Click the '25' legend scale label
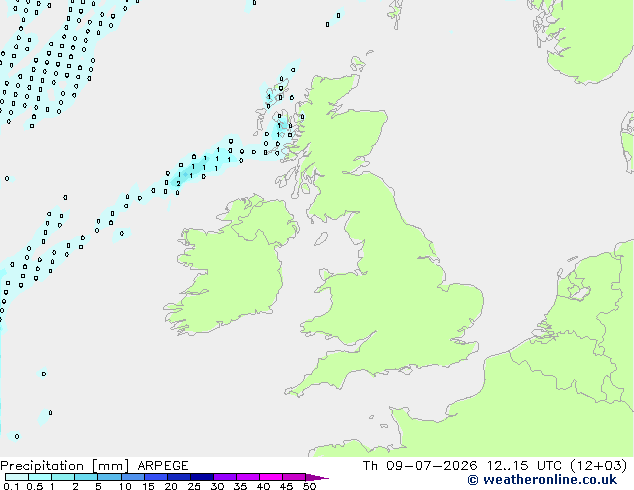The width and height of the screenshot is (634, 490). pyautogui.click(x=194, y=486)
